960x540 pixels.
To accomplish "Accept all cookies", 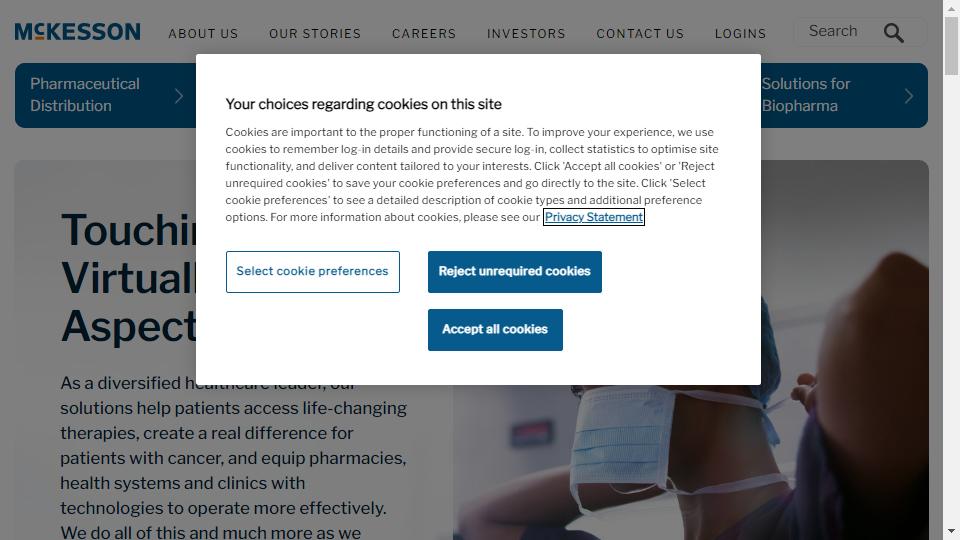I will 495,330.
